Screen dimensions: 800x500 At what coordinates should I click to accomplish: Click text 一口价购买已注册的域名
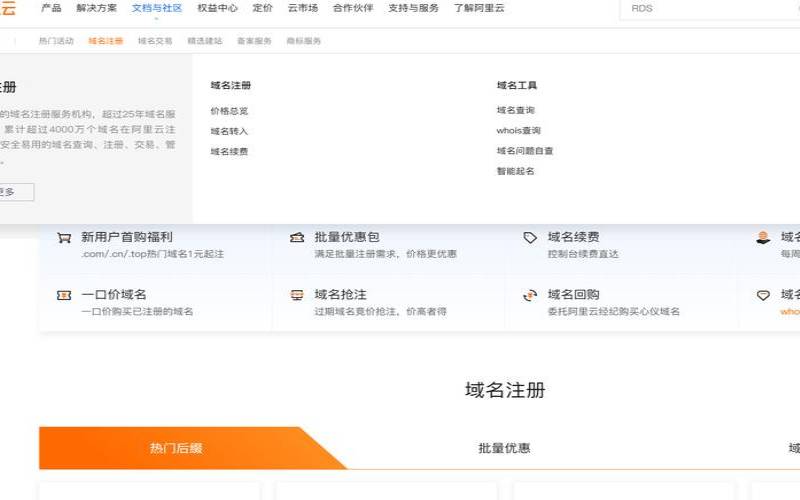[137, 312]
